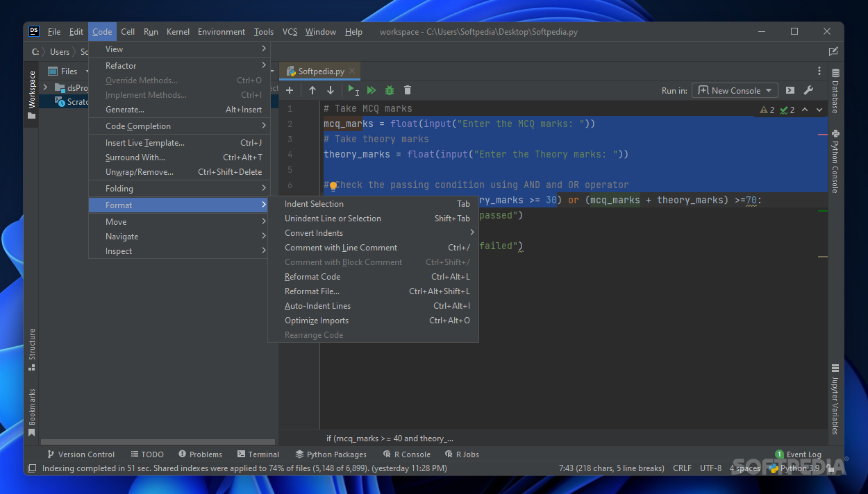This screenshot has height=494, width=868.
Task: Choose Unindent Line or Selection
Action: coord(373,218)
